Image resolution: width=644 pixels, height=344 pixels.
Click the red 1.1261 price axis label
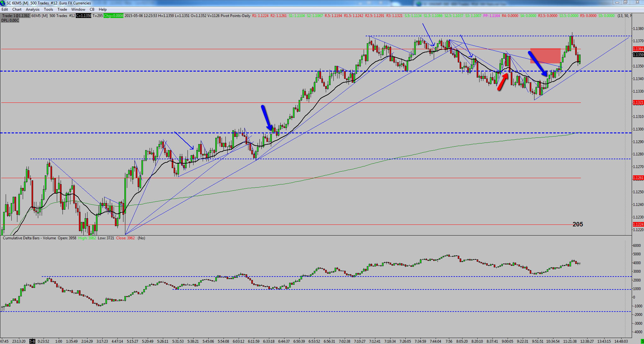[638, 178]
